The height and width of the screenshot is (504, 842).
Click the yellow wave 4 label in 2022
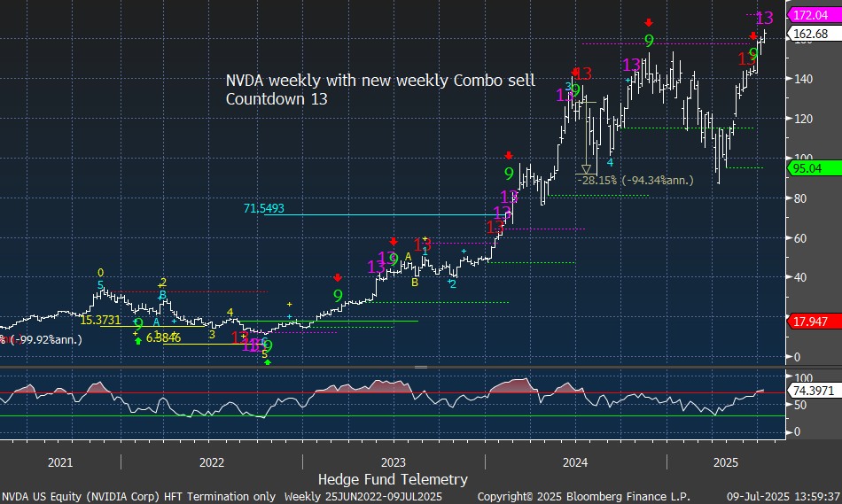click(230, 313)
